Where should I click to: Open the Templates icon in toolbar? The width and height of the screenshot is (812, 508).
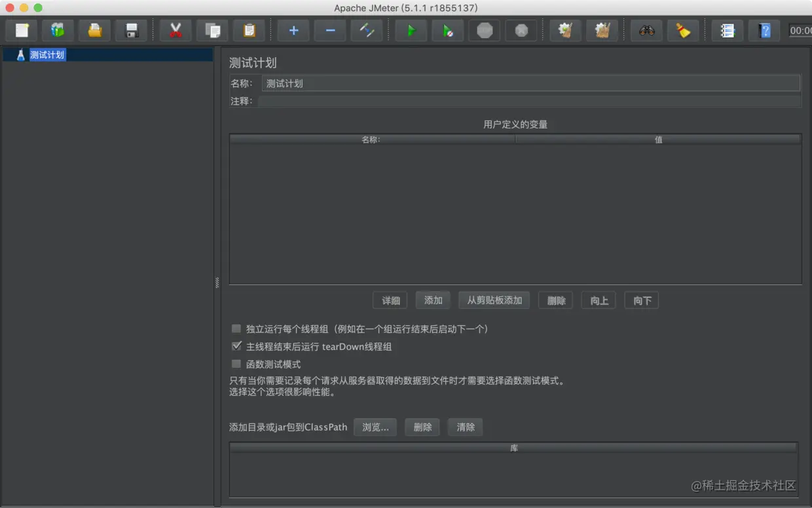click(58, 30)
